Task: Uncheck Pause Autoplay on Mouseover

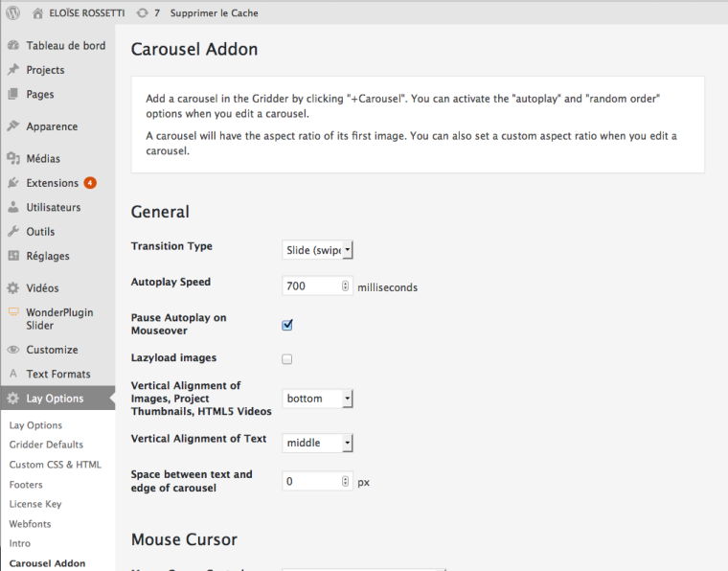Action: point(287,325)
